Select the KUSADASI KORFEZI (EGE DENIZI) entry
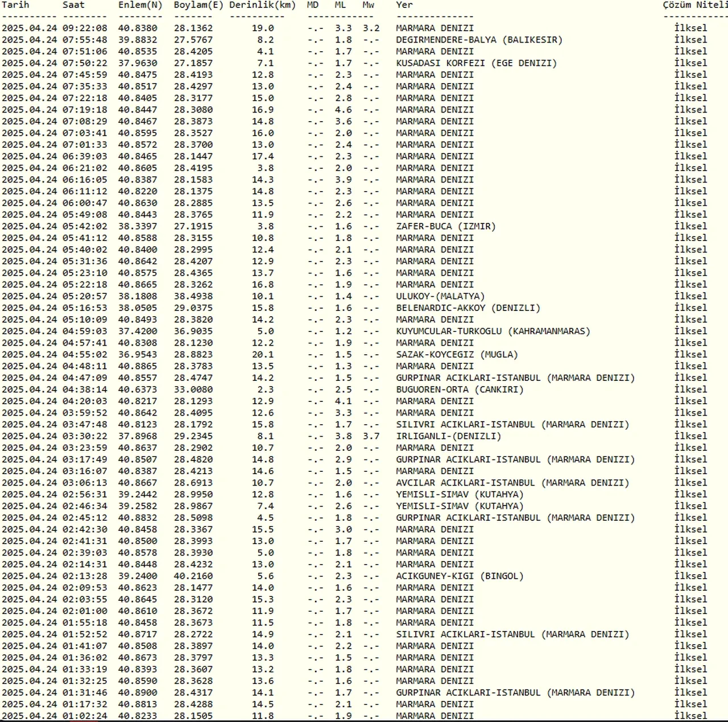The height and width of the screenshot is (722, 728). click(x=476, y=63)
